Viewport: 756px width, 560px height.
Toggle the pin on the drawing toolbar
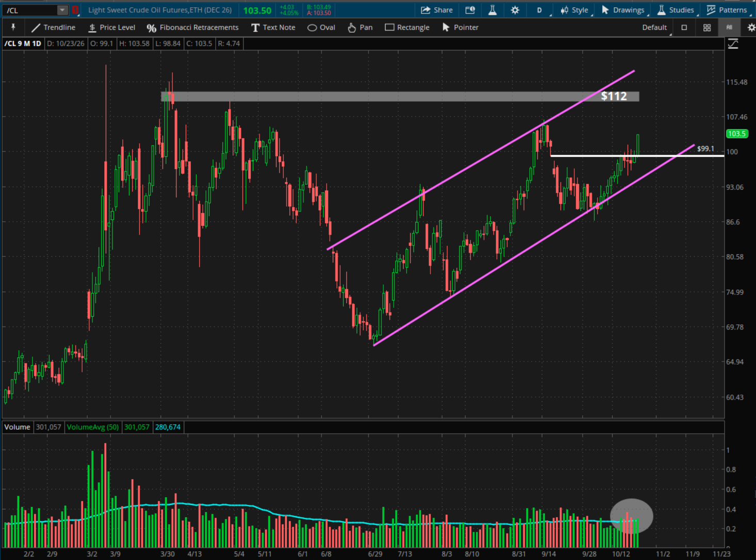[13, 27]
